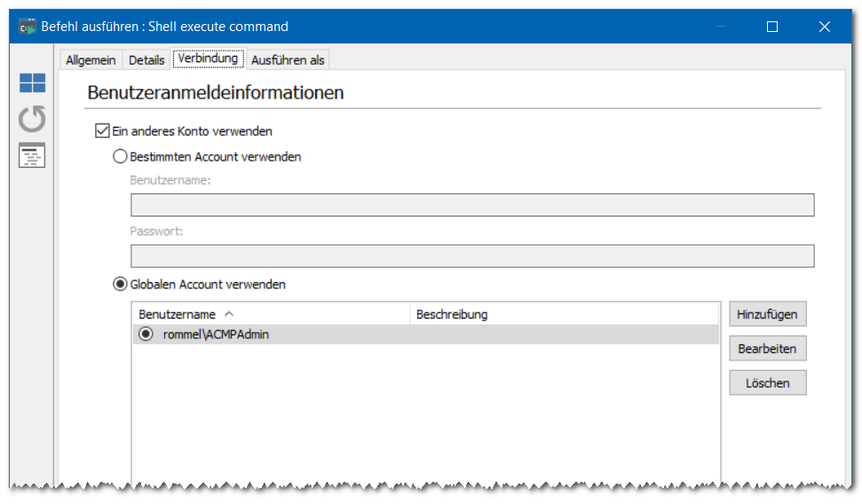Image resolution: width=862 pixels, height=504 pixels.
Task: Select the Verbindung tab
Action: pyautogui.click(x=208, y=59)
